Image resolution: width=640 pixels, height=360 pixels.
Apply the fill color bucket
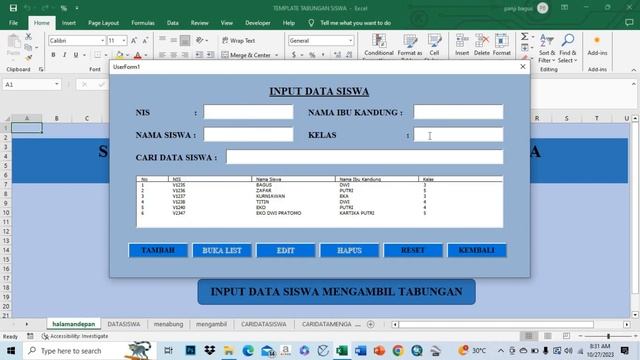(120, 55)
